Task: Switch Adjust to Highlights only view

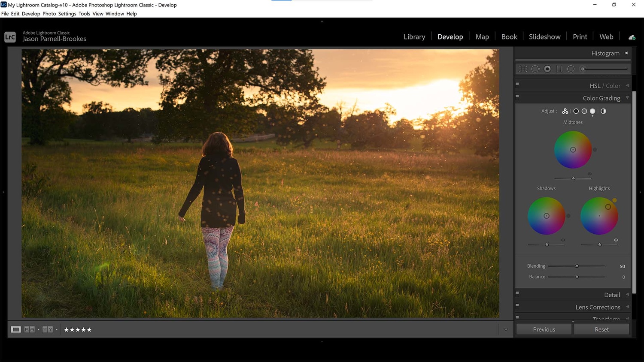Action: click(592, 111)
